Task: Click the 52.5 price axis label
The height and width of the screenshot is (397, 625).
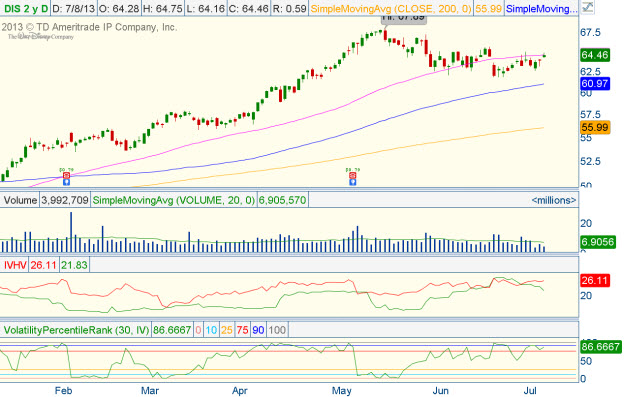Action: (591, 161)
